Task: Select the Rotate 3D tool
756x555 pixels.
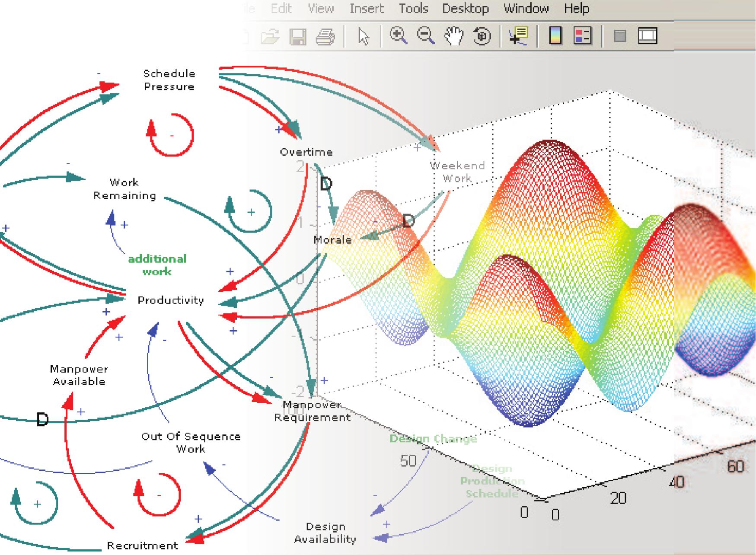Action: pyautogui.click(x=482, y=36)
